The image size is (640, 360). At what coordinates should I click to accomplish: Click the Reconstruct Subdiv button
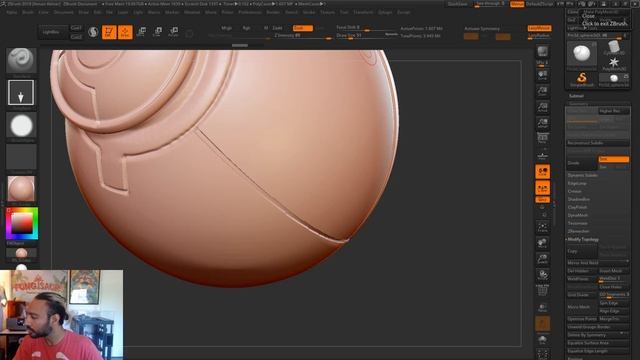(x=598, y=143)
